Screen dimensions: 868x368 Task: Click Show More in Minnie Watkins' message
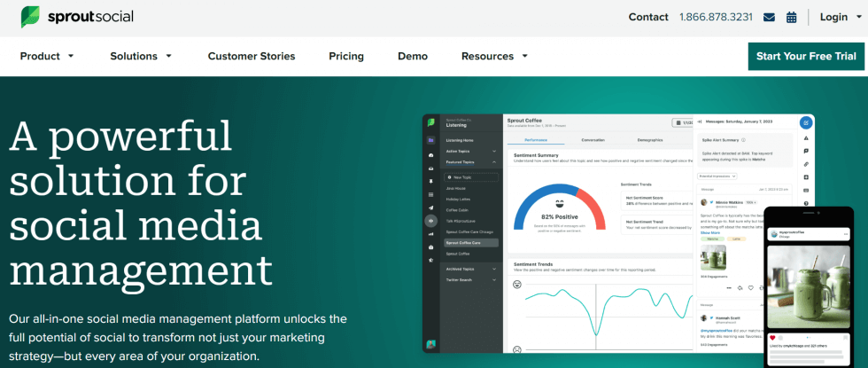[710, 232]
